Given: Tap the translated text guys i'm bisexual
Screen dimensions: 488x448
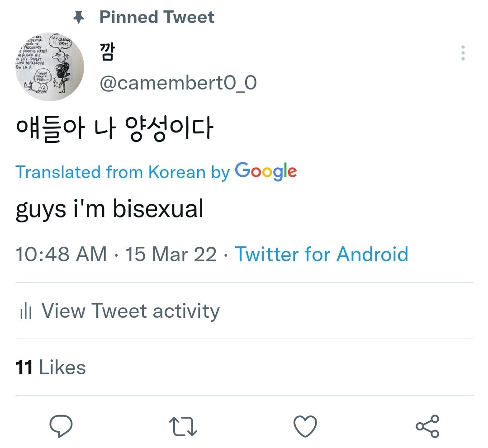Looking at the screenshot, I should coord(109,210).
